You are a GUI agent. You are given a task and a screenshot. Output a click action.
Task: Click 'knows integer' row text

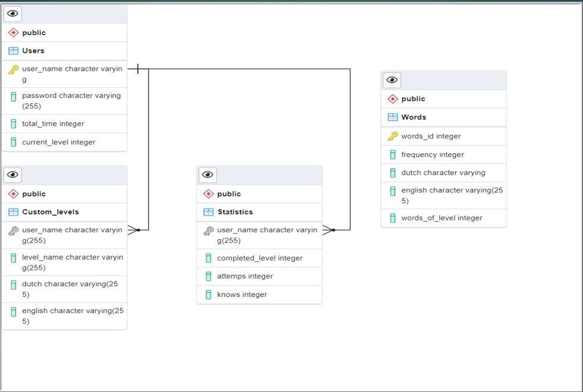pyautogui.click(x=242, y=295)
